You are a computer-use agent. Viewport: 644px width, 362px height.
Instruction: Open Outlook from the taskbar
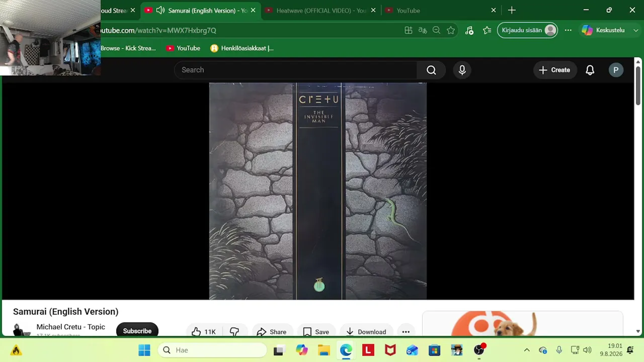coord(412,350)
